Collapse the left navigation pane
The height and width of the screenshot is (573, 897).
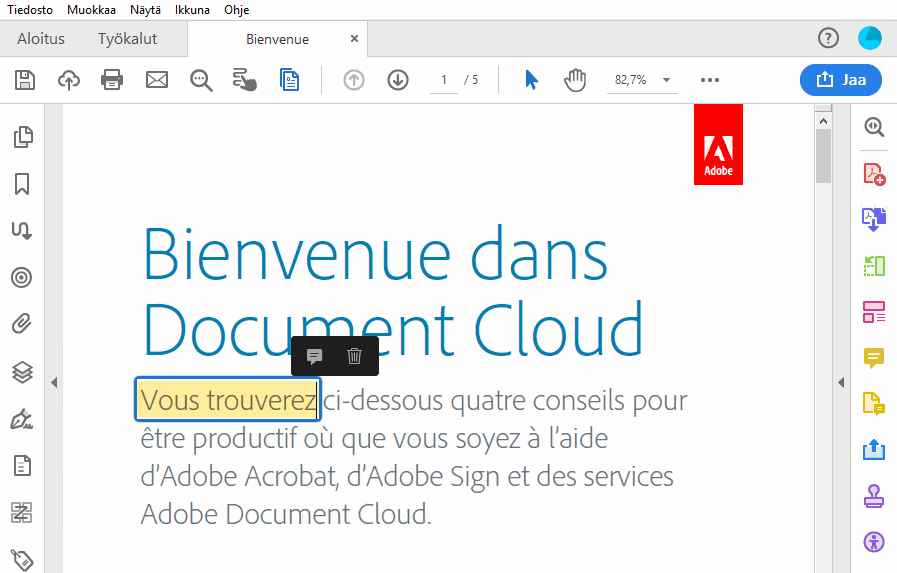(x=54, y=381)
